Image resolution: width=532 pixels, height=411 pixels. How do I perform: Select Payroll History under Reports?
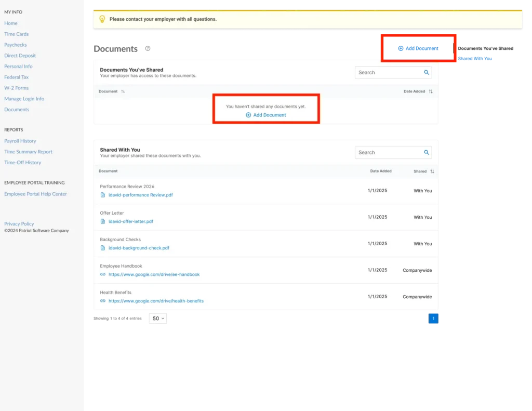pos(20,141)
